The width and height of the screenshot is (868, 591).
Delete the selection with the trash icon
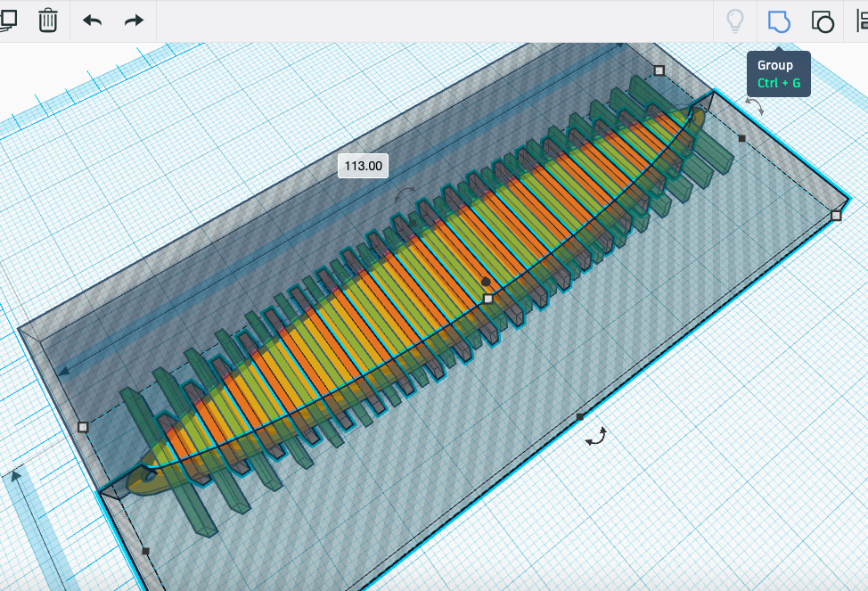tap(47, 21)
